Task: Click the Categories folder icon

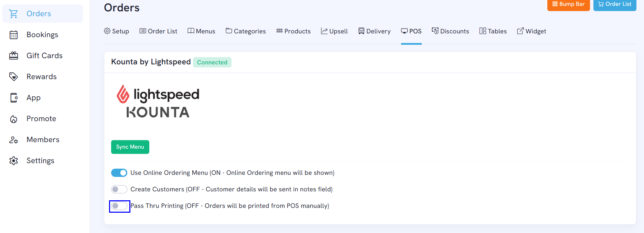Action: [229, 31]
